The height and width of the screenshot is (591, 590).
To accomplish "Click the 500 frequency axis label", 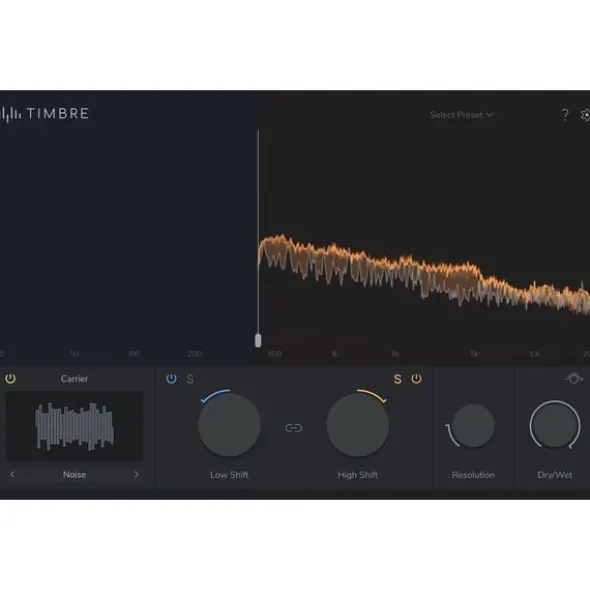I will 274,354.
